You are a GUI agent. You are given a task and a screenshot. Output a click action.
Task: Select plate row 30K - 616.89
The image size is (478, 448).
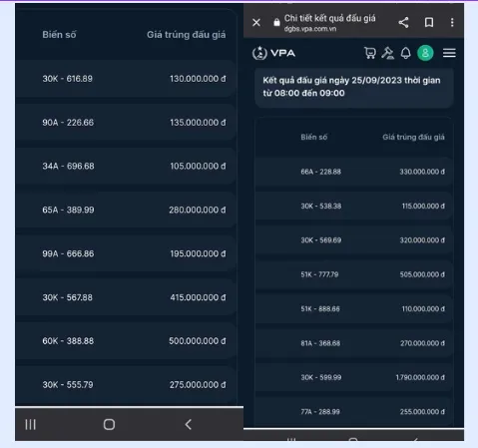point(127,79)
